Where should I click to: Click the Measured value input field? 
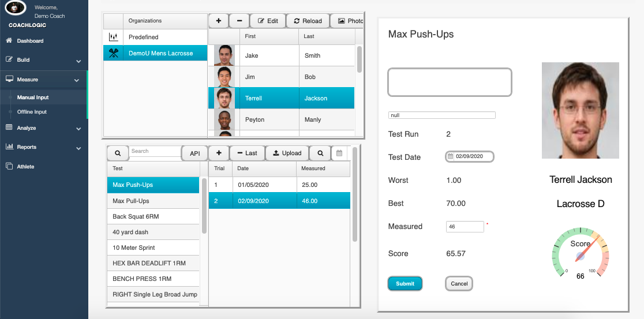pos(465,227)
